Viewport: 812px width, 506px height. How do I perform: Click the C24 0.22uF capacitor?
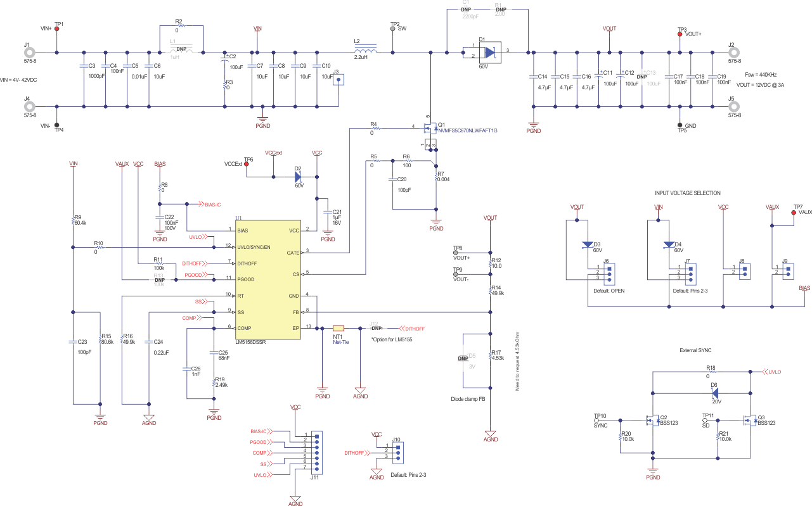[149, 343]
